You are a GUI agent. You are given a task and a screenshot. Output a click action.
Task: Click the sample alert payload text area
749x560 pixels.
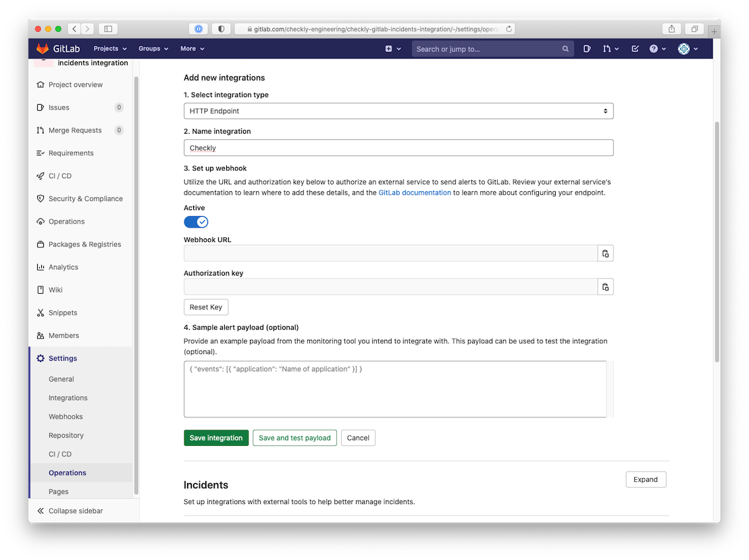click(x=395, y=388)
